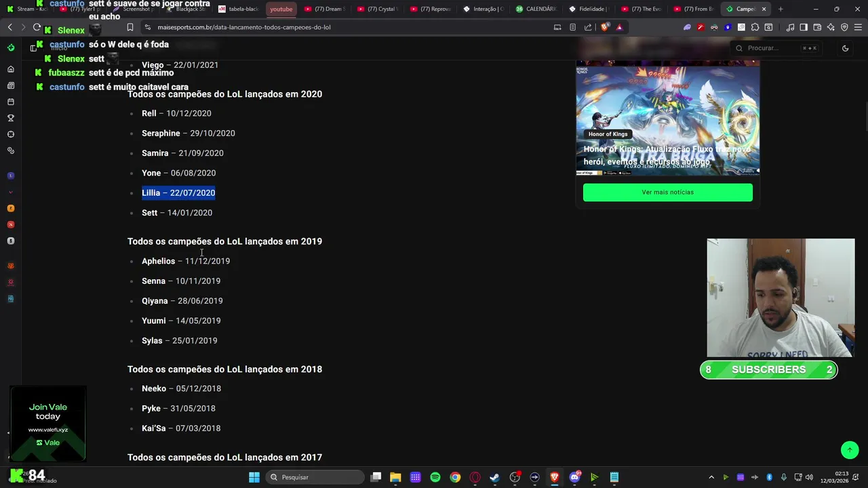Click the site logo at sidebar top
The width and height of the screenshot is (868, 488).
click(x=11, y=47)
